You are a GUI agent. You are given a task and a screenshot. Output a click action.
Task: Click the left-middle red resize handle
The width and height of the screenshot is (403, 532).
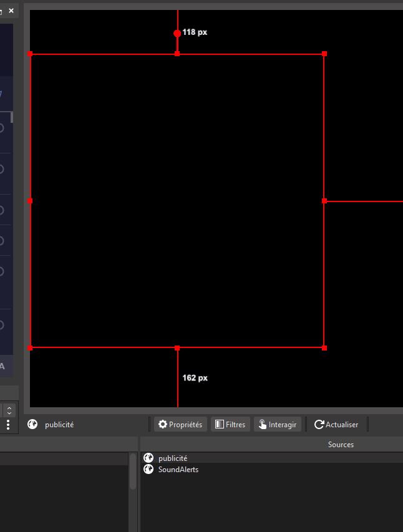(30, 201)
